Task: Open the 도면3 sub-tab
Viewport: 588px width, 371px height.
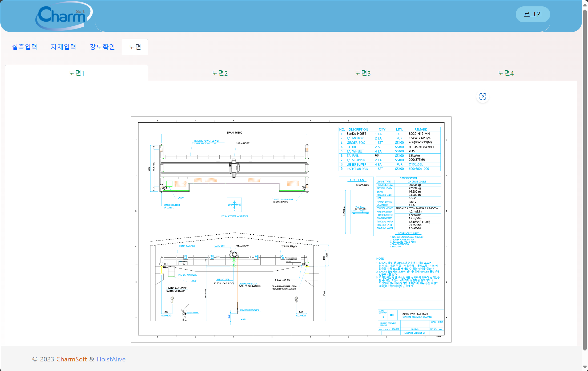Action: (362, 73)
